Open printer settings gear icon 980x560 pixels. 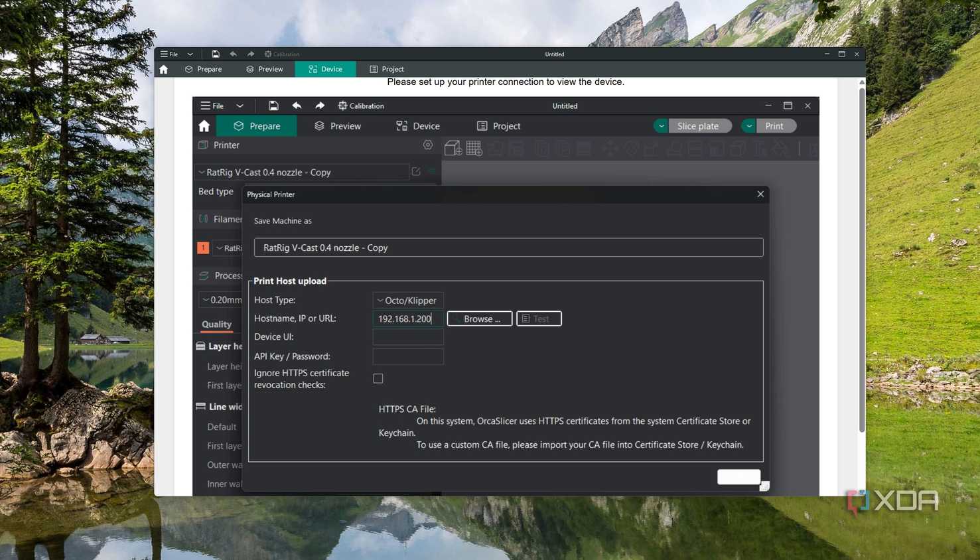point(428,145)
